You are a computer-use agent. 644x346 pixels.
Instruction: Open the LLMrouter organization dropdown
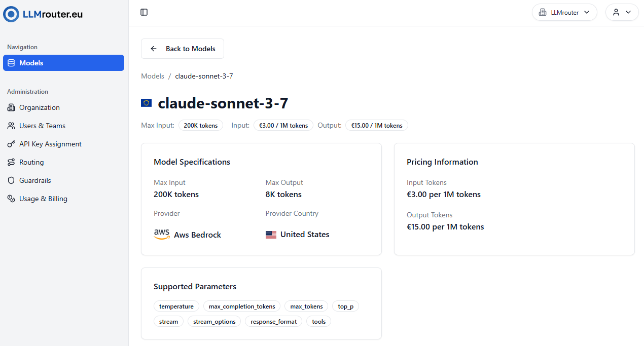[564, 12]
